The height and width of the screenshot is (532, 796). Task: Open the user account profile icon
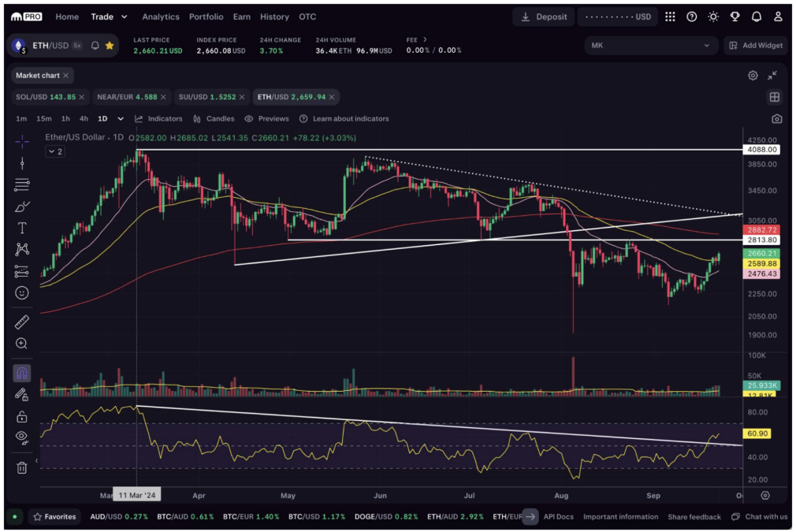tap(778, 17)
